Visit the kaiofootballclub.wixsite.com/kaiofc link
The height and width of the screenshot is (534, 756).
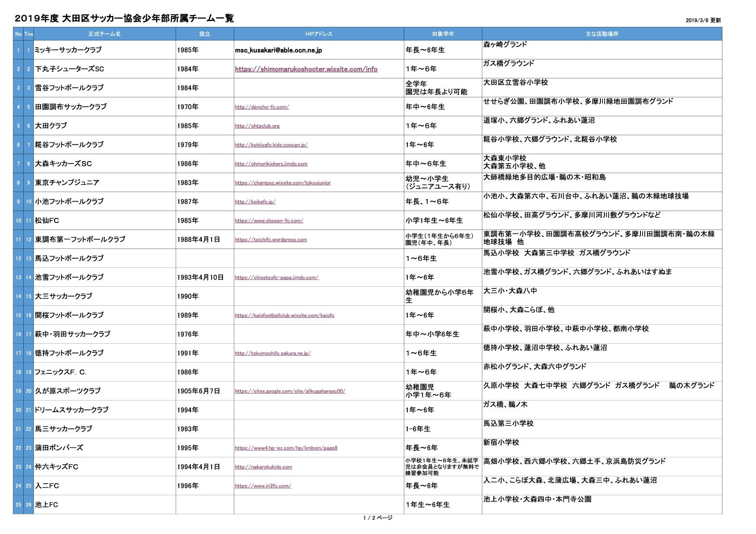click(284, 315)
